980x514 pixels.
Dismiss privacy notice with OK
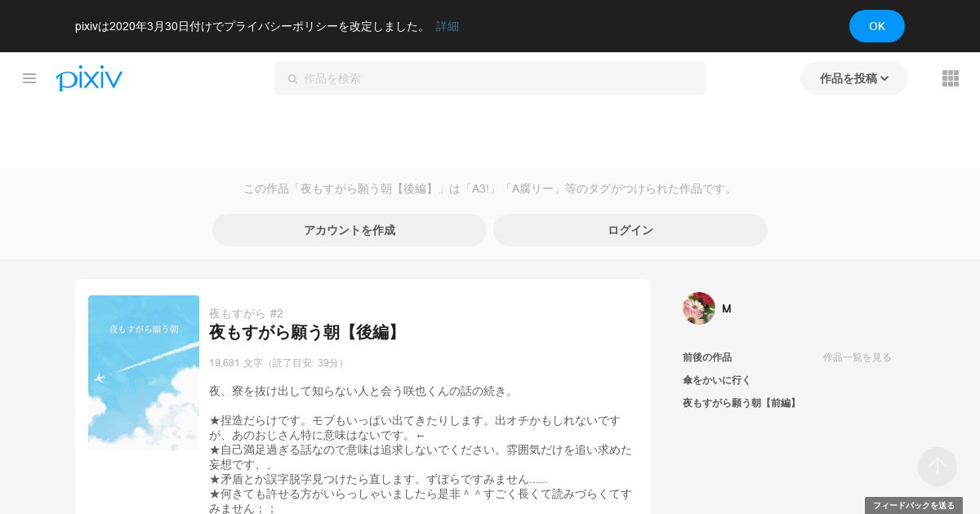[877, 26]
